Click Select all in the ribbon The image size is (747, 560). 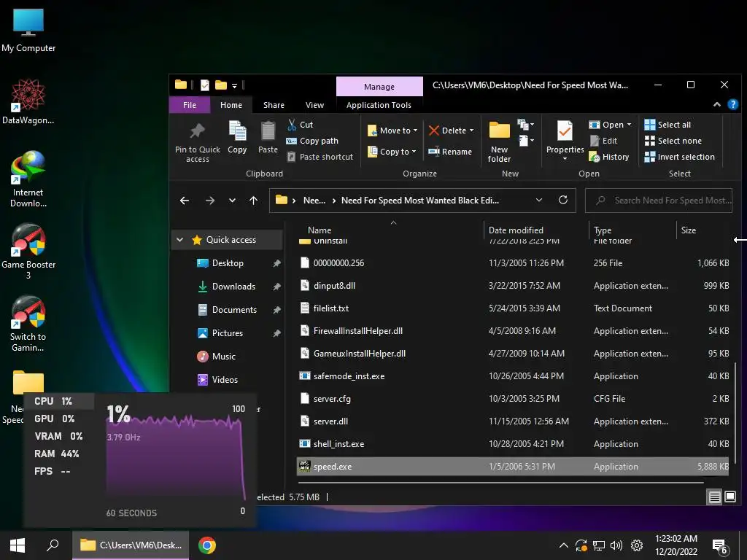[667, 125]
